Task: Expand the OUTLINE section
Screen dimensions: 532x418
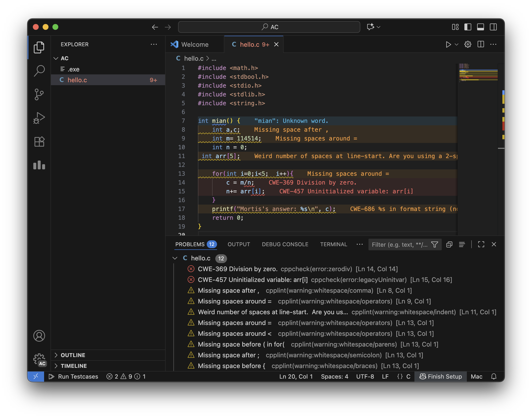Action: (73, 355)
